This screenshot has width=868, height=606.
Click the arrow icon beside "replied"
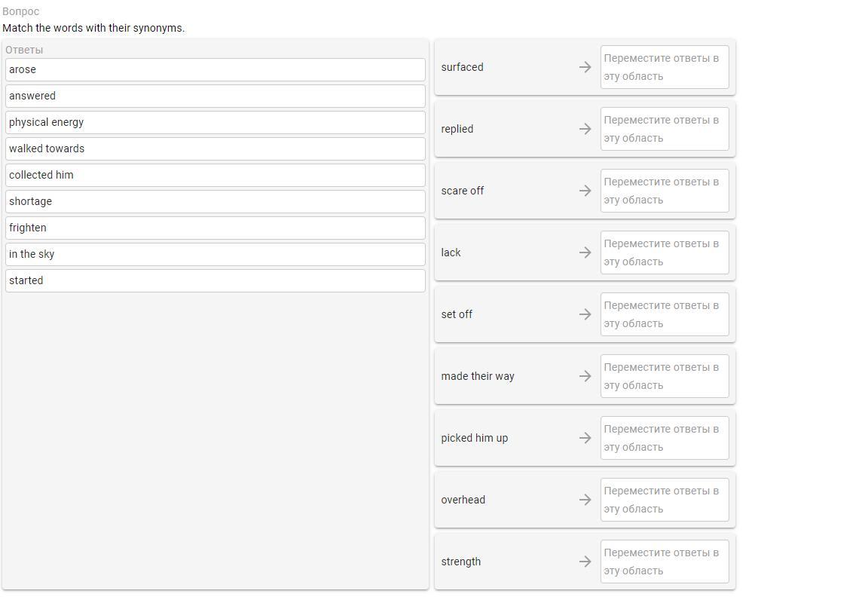585,129
